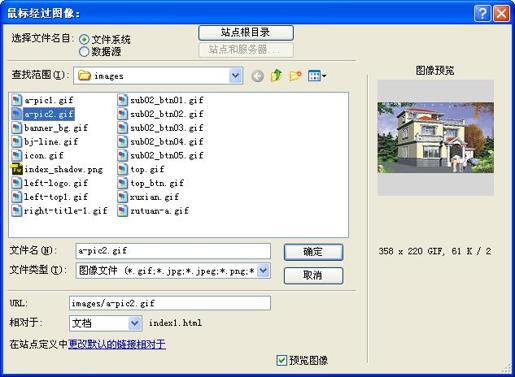Screen dimensions: 515x377
Task: Open the 文件类型 dropdown list
Action: click(x=263, y=270)
